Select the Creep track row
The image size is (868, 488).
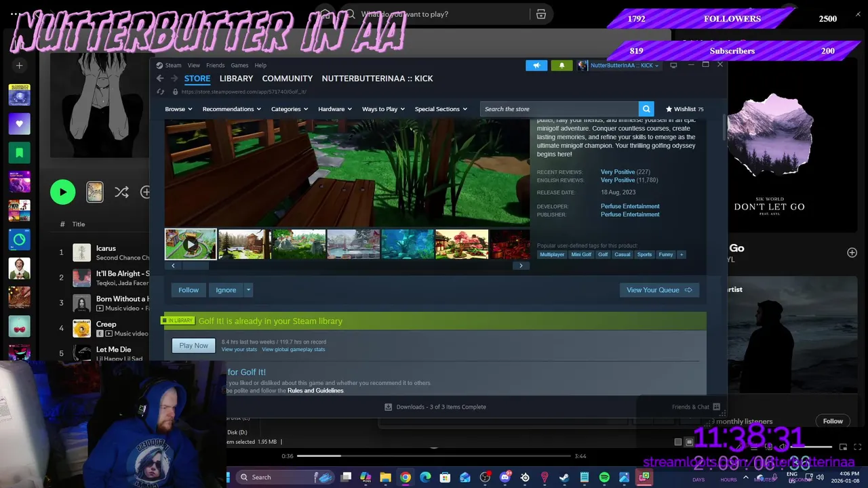[102, 329]
